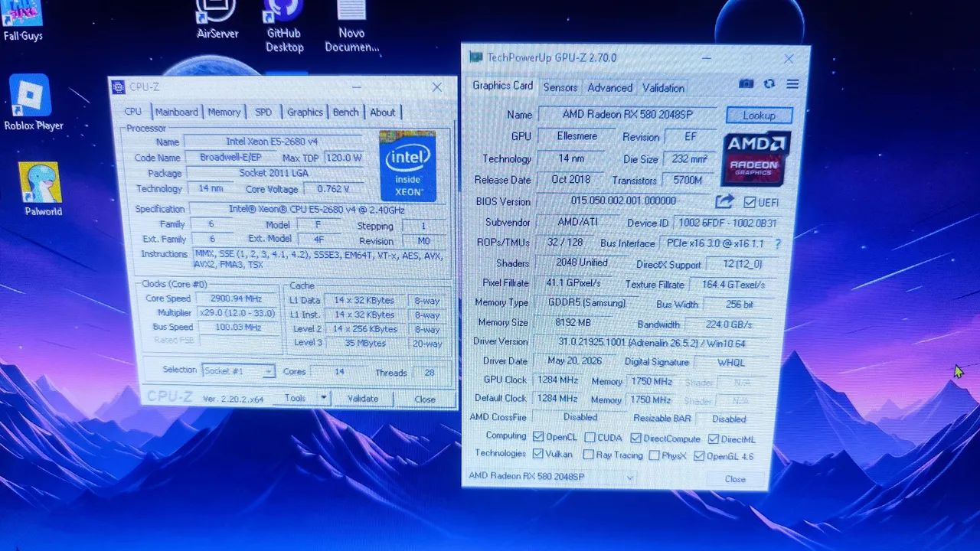Click the AMD Radeon Graphics logo
The height and width of the screenshot is (551, 980).
coord(756,158)
